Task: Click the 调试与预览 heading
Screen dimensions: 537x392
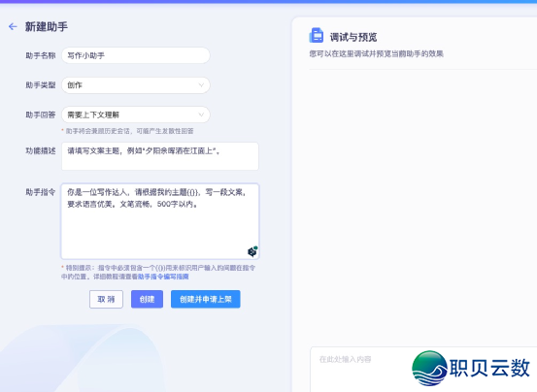Action: point(353,37)
